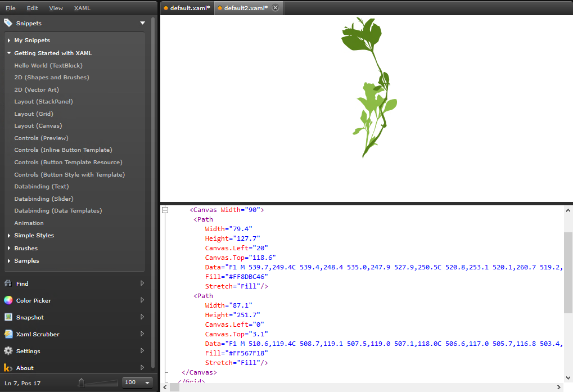Open the View menu
Viewport: 573px width, 392px height.
pos(56,8)
